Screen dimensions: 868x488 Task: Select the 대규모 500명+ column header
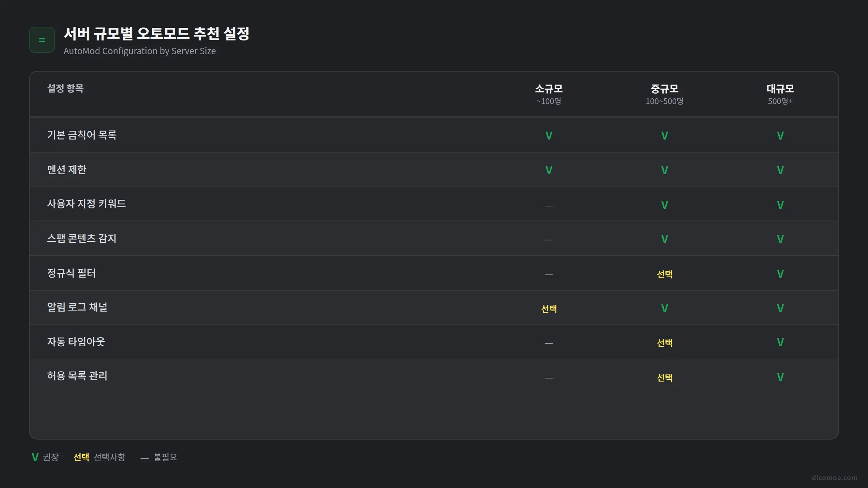tap(780, 94)
